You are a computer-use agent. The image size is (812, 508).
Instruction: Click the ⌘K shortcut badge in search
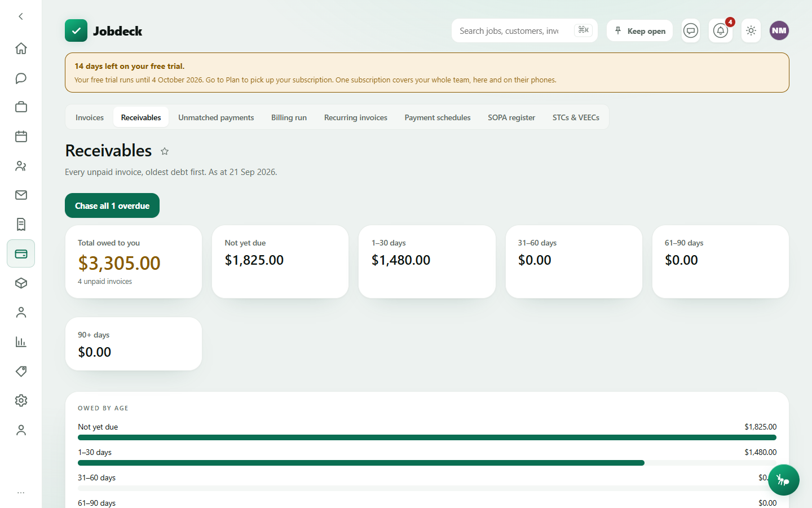pos(584,30)
